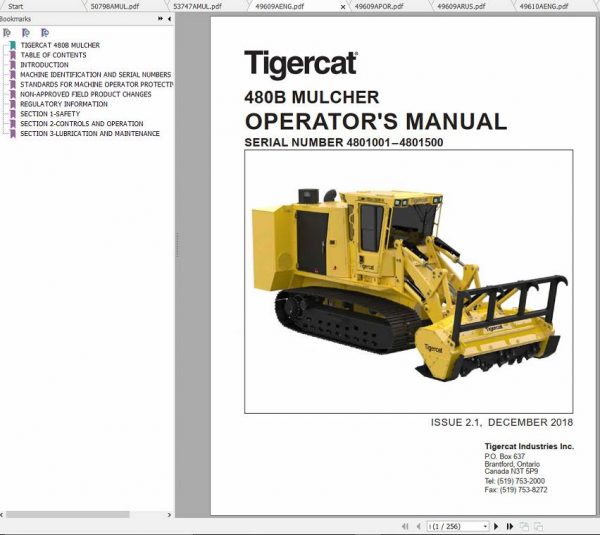Go to the first page button

pos(405,527)
